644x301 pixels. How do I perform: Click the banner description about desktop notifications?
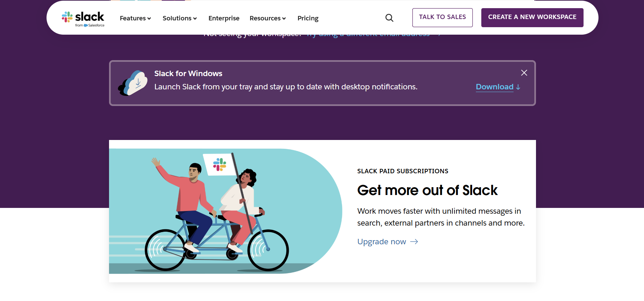[x=286, y=87]
